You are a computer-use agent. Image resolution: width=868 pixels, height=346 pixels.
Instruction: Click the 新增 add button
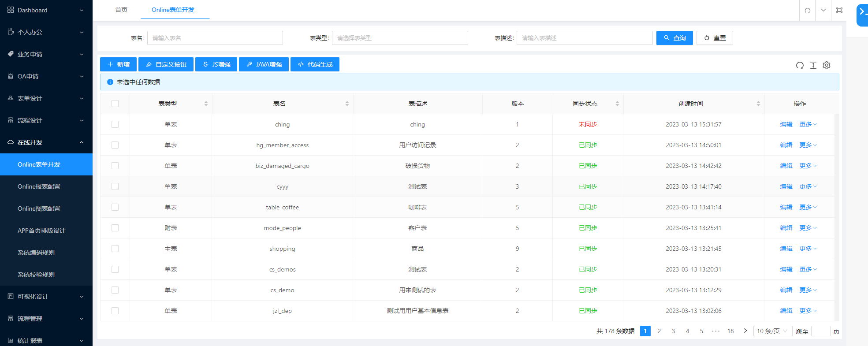click(118, 64)
